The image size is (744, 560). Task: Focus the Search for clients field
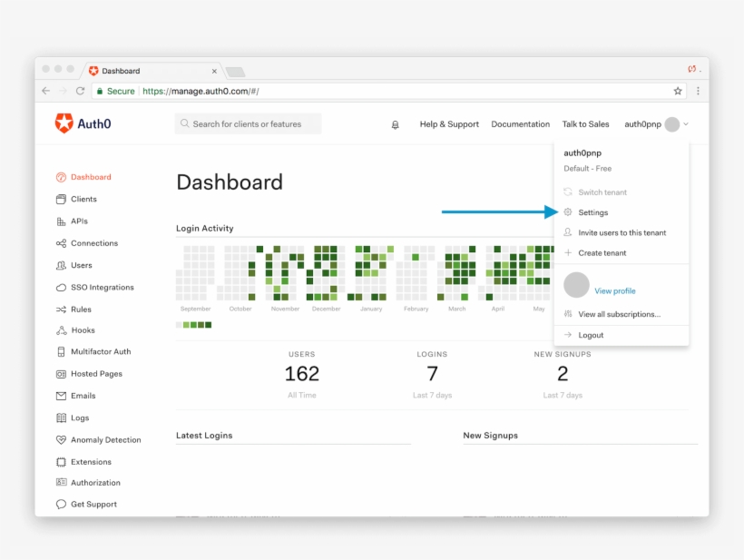[x=248, y=123]
